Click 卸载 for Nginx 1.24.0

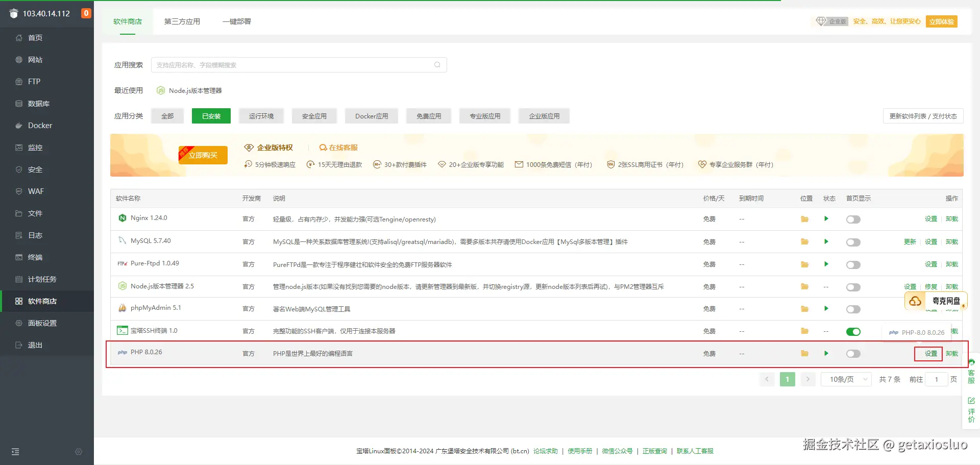click(952, 219)
